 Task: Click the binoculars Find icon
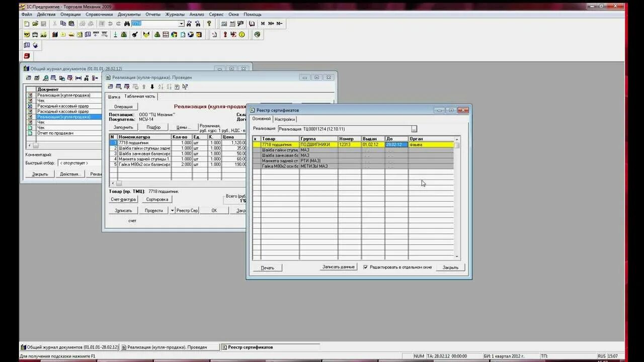pos(127,24)
